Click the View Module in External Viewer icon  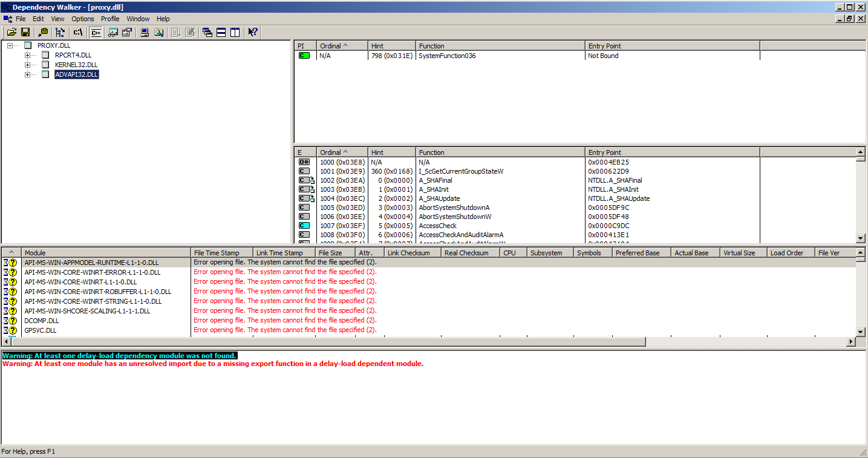(113, 32)
